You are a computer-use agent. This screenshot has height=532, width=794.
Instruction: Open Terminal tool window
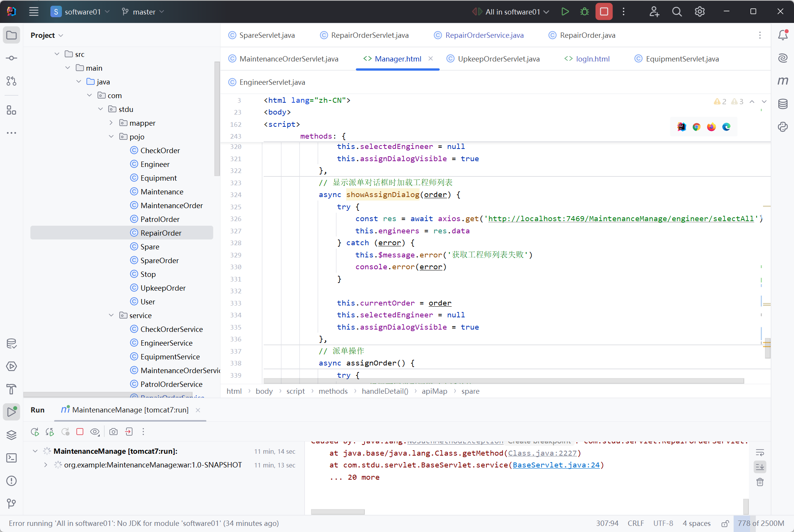pos(11,458)
